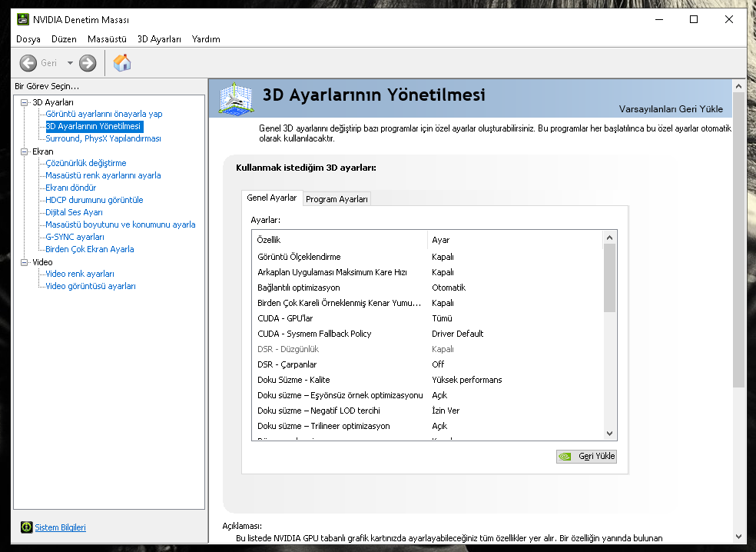
Task: Select Birden Çok Kareli Örneklenmiş Kenar row
Action: (428, 303)
